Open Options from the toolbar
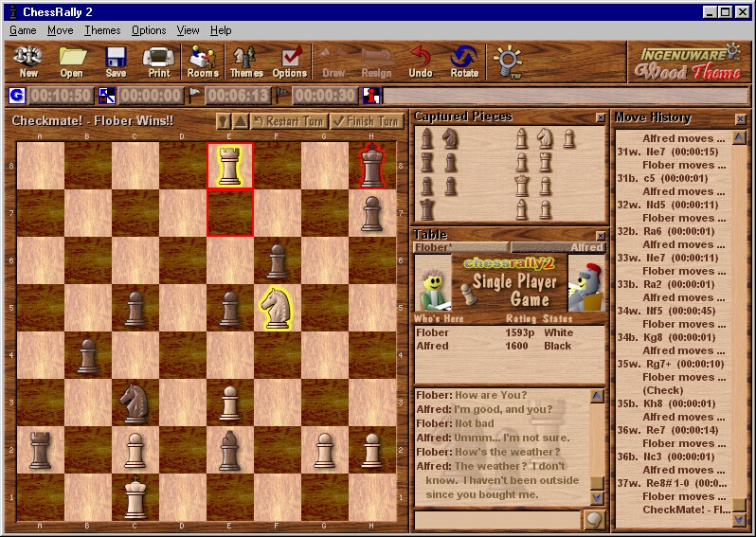 [x=290, y=62]
